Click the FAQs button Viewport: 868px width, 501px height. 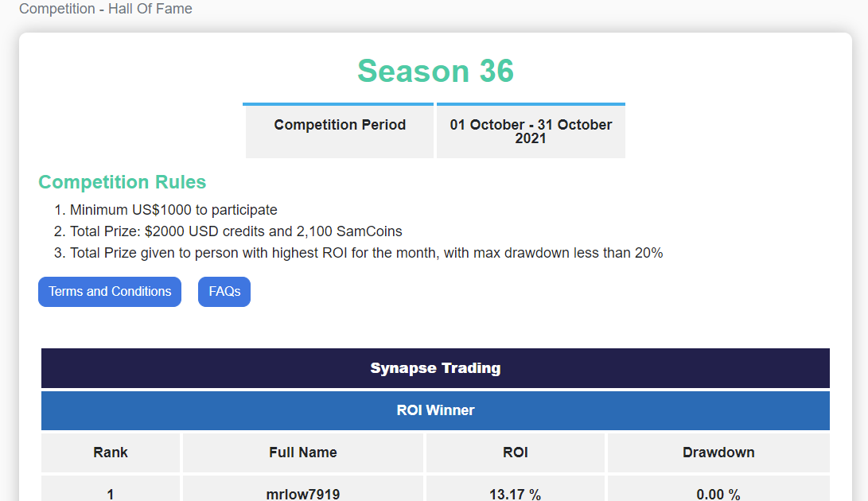pos(224,292)
